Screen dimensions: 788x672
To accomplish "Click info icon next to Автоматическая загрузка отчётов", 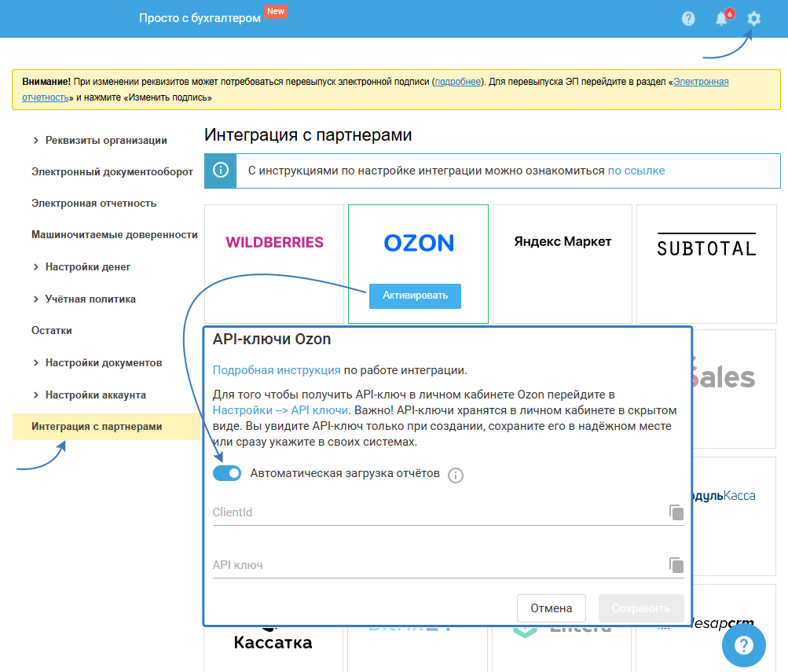I will [x=456, y=475].
